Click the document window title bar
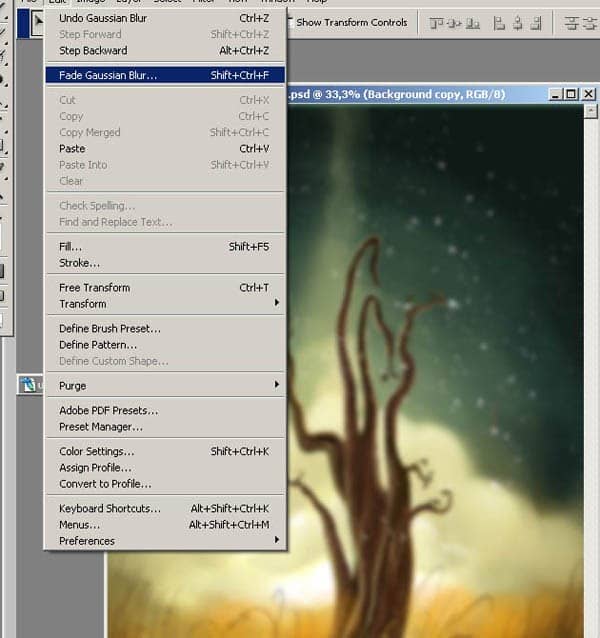The height and width of the screenshot is (638, 600). [415, 94]
